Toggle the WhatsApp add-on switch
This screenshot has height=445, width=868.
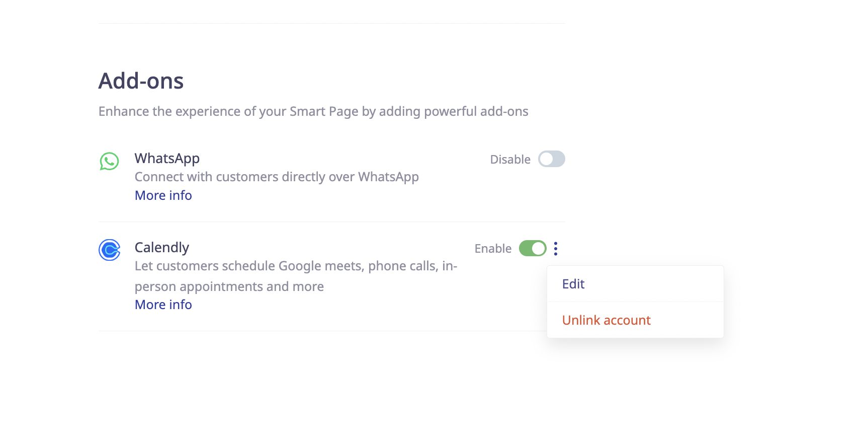552,159
